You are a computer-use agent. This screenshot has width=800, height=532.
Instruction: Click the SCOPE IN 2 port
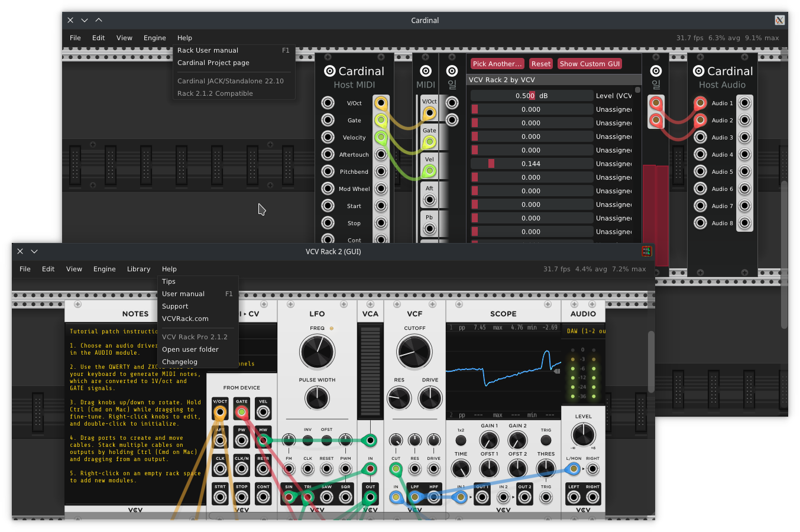pos(503,497)
